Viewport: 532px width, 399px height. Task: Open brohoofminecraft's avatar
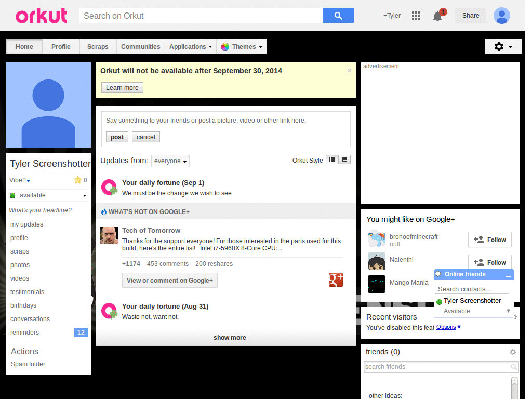(377, 238)
